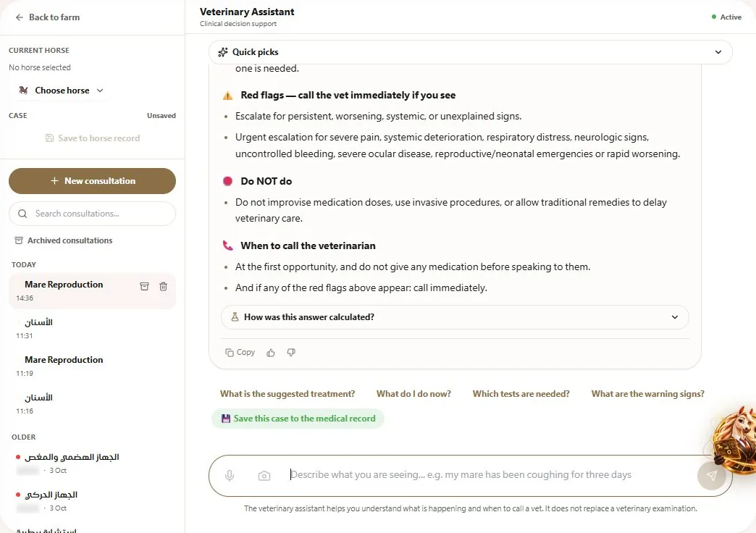
Task: Archive the Mare Reproduction 14:36 consultation
Action: (x=144, y=287)
